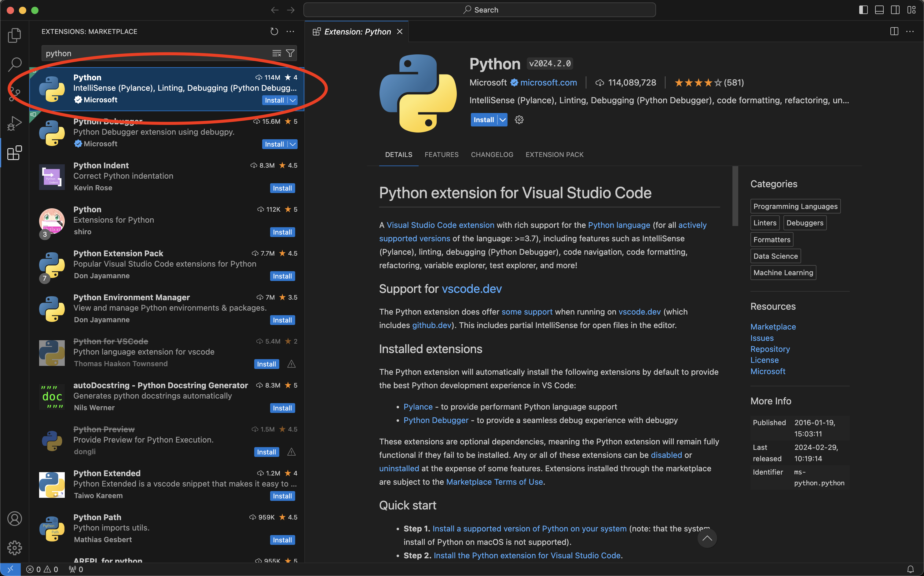Open the Repository resource link
924x576 pixels.
point(770,349)
